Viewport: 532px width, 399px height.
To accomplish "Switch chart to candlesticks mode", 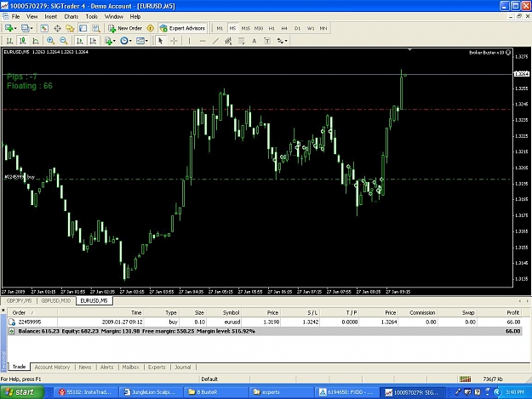I will point(22,41).
